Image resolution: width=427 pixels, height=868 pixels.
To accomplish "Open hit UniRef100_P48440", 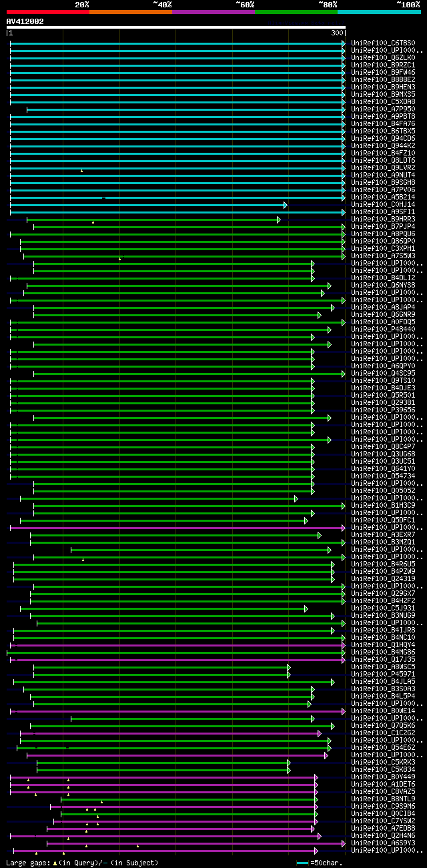I will click(x=383, y=330).
